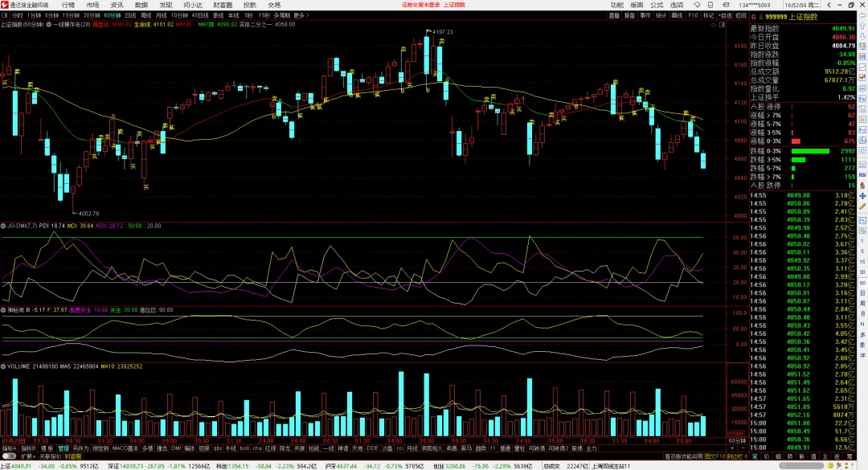Click the 返回 button
Image resolution: width=868 pixels, height=470 pixels.
point(741,15)
